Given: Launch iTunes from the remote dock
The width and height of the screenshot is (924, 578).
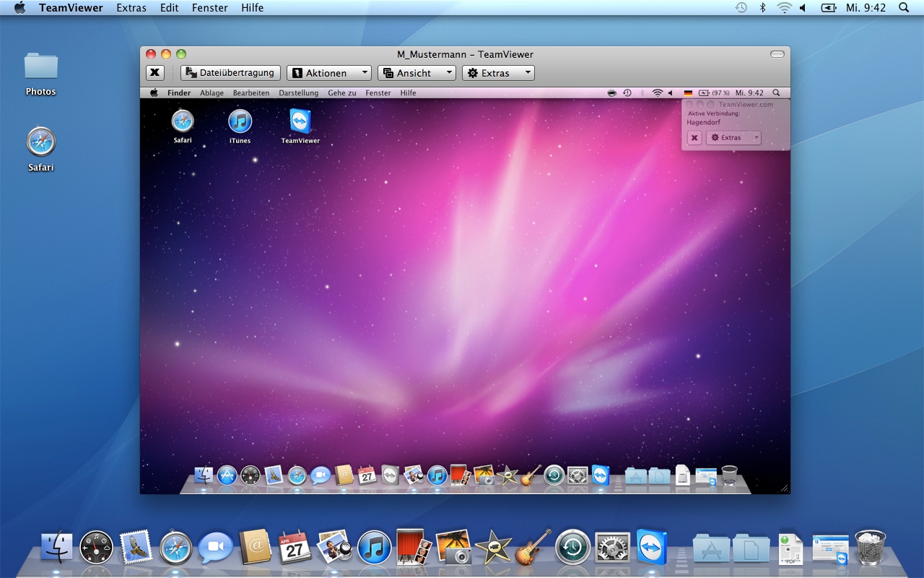Looking at the screenshot, I should coord(437,475).
